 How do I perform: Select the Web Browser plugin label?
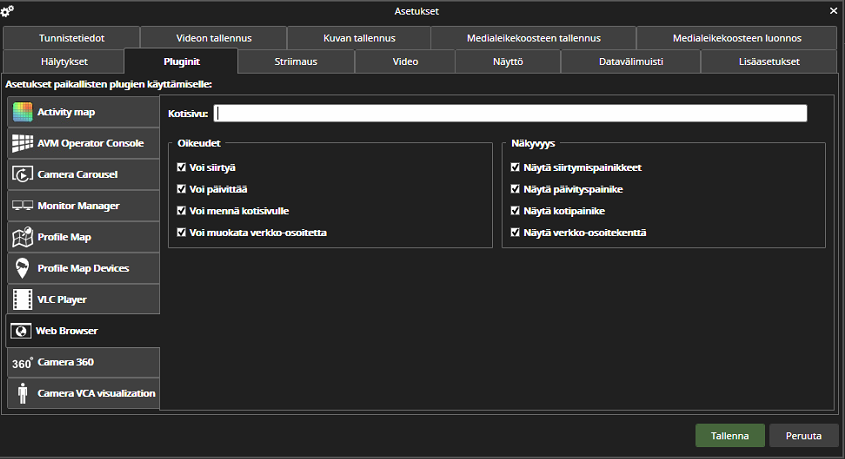coord(67,331)
